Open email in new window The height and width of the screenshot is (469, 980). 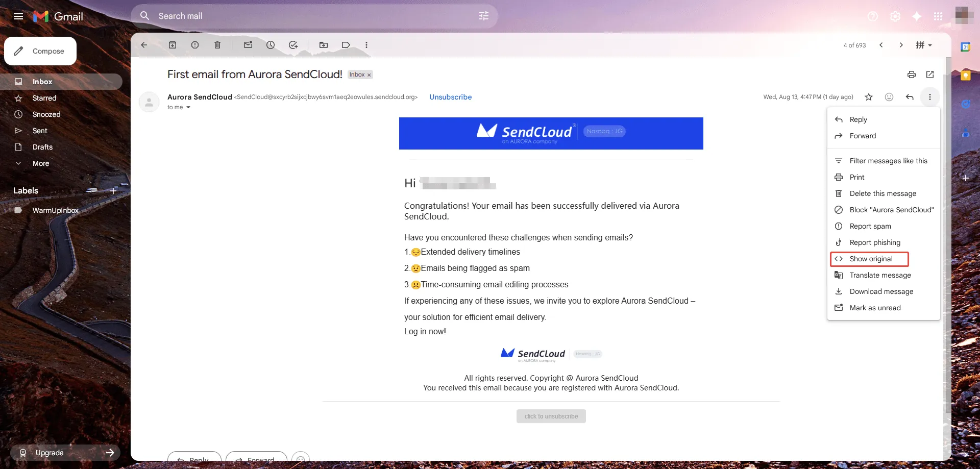pyautogui.click(x=930, y=75)
